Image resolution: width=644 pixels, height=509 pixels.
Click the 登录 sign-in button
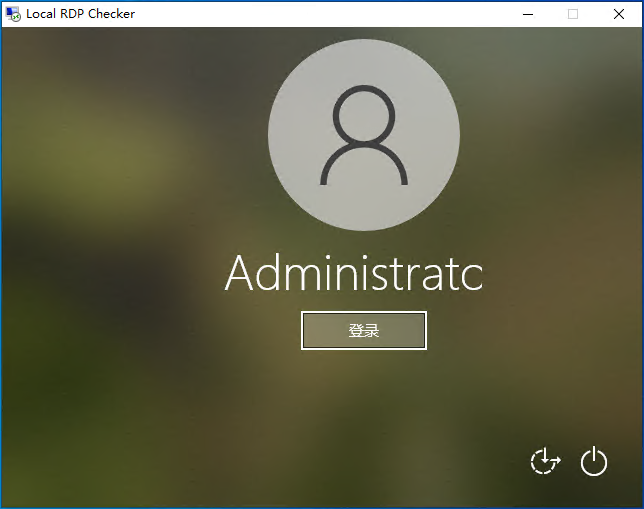[364, 331]
